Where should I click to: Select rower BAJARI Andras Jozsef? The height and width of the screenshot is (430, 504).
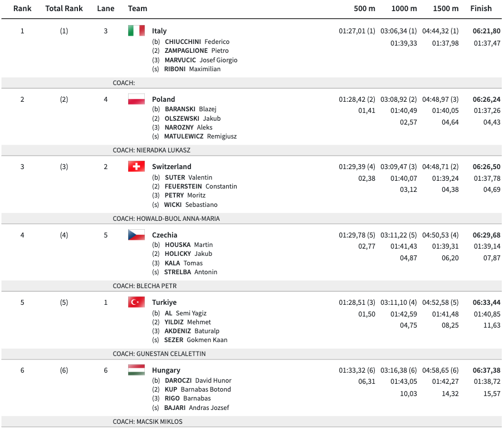(x=197, y=408)
